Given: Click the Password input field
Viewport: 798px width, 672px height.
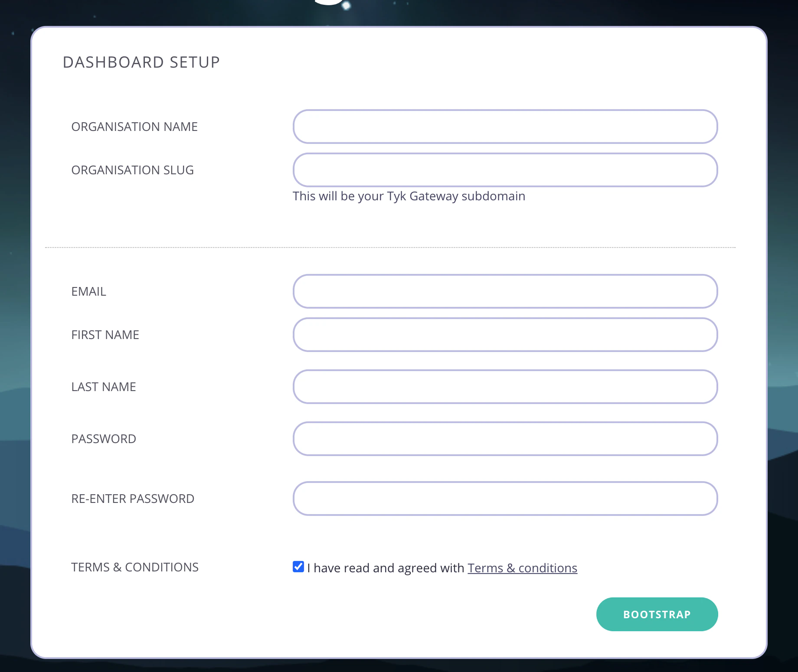Looking at the screenshot, I should (504, 438).
